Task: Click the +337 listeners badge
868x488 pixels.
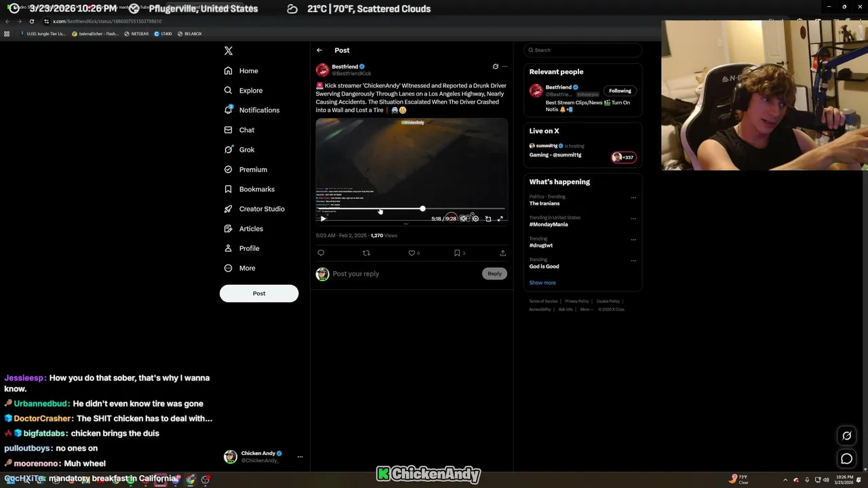Action: [x=624, y=157]
